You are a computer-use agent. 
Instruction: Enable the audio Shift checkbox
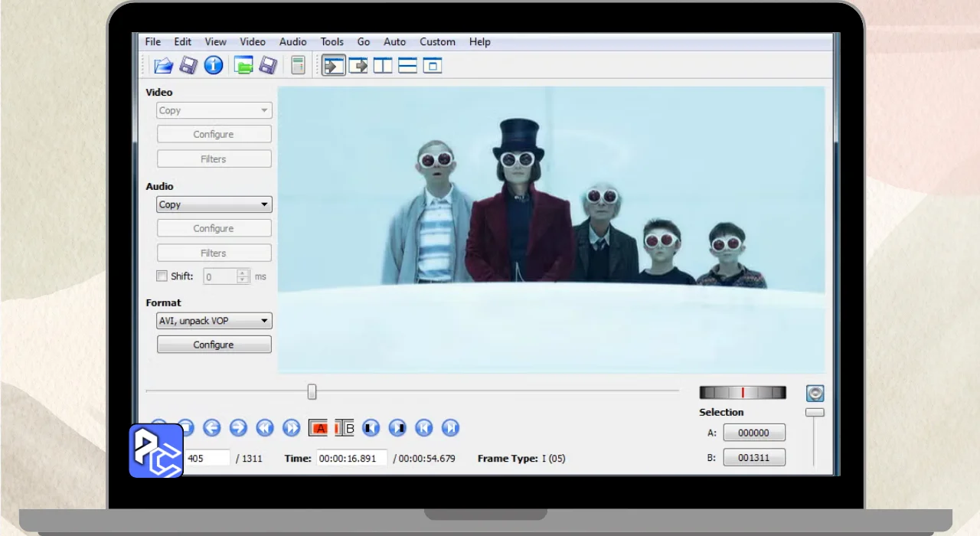[162, 276]
